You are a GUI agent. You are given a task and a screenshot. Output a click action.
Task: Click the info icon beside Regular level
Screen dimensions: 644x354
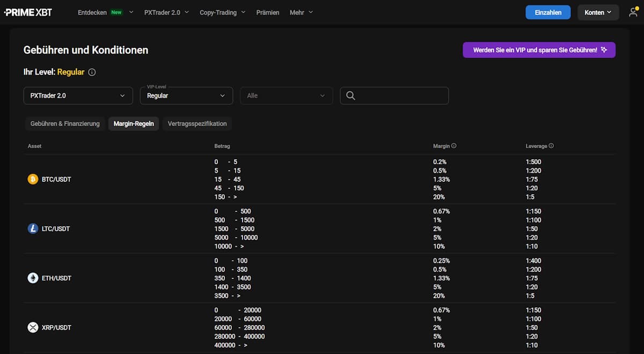pyautogui.click(x=92, y=72)
